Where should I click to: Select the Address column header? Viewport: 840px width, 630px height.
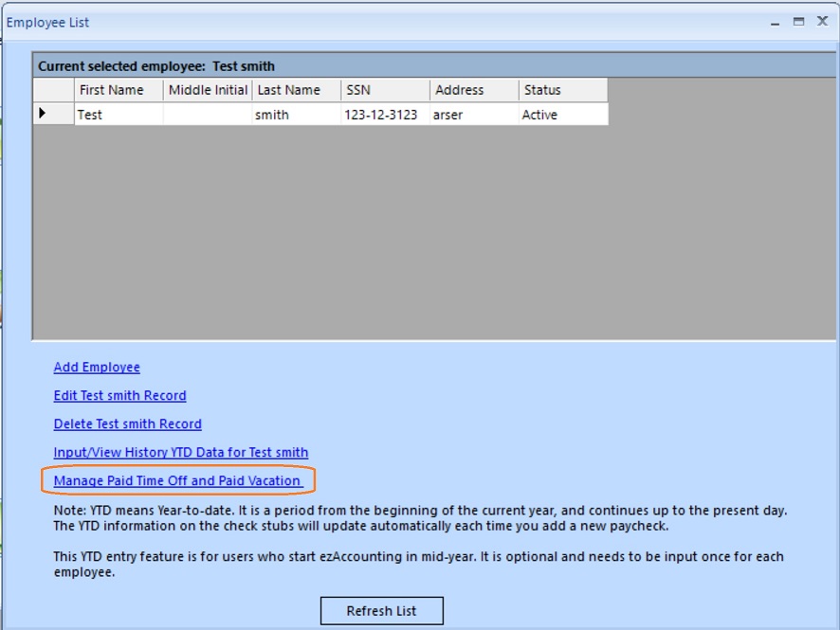point(473,90)
